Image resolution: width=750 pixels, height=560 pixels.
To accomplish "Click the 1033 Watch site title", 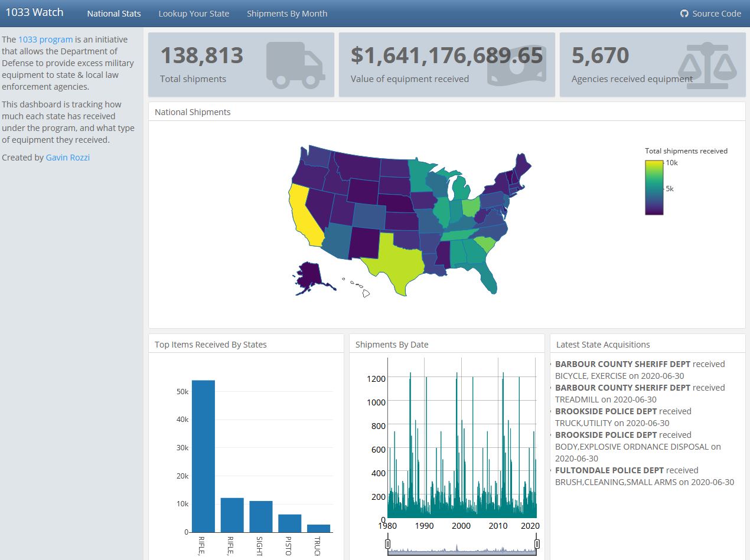I will (34, 12).
